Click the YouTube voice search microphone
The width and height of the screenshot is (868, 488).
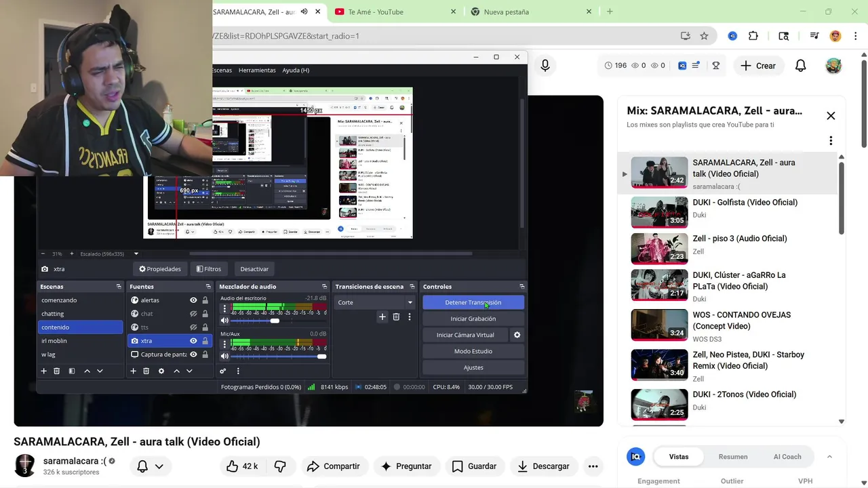(545, 66)
